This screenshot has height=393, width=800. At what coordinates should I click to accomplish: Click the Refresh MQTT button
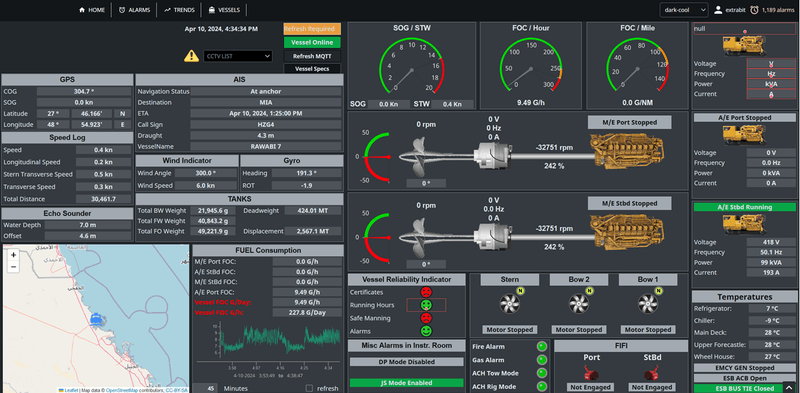click(312, 56)
